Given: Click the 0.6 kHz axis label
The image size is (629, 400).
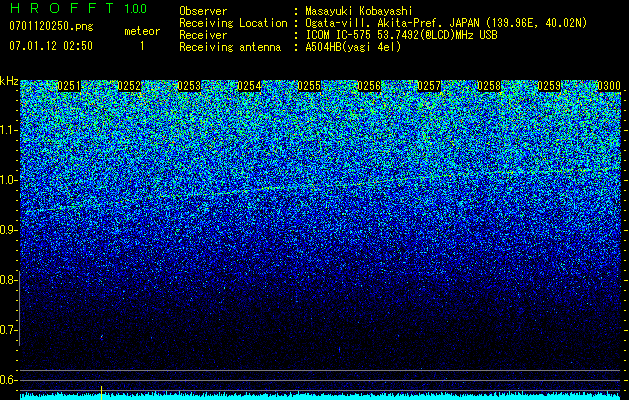Looking at the screenshot, I should [x=9, y=380].
